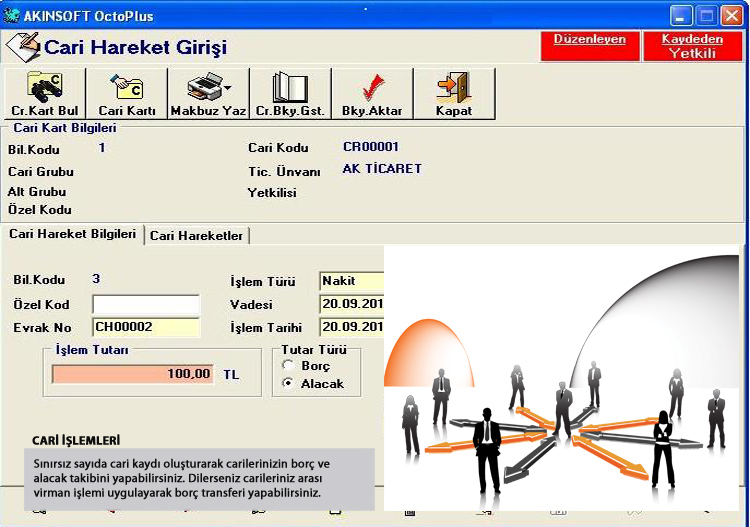Click Kapat exit door icon
Viewport: 750px width, 527px height.
click(453, 87)
